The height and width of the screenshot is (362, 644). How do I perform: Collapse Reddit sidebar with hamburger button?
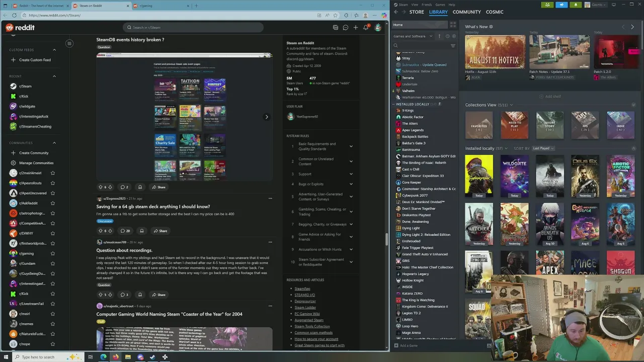pyautogui.click(x=69, y=43)
